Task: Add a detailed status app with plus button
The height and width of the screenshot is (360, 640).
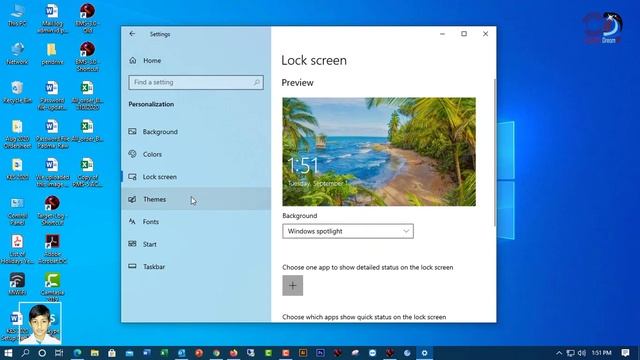Action: (293, 285)
